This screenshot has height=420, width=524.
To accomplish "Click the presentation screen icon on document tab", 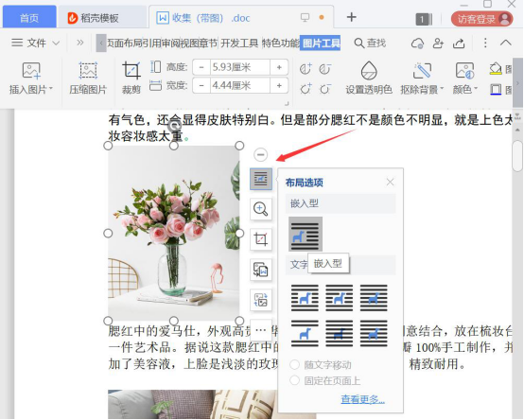I will pyautogui.click(x=305, y=17).
